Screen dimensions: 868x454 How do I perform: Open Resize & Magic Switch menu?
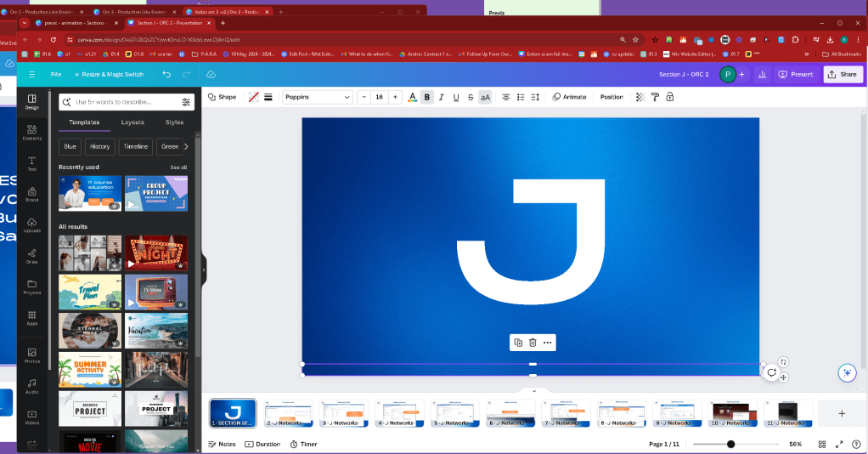(109, 74)
